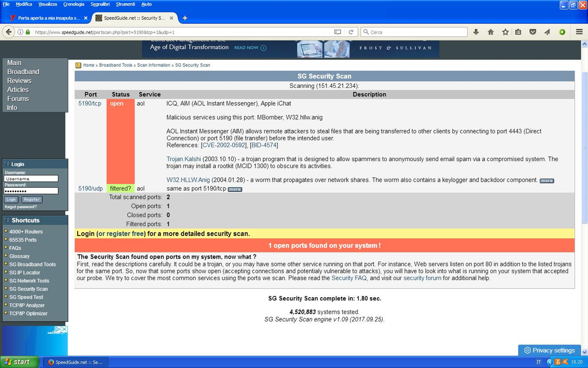Open the Segnalibri menu
The width and height of the screenshot is (588, 368).
100,4
